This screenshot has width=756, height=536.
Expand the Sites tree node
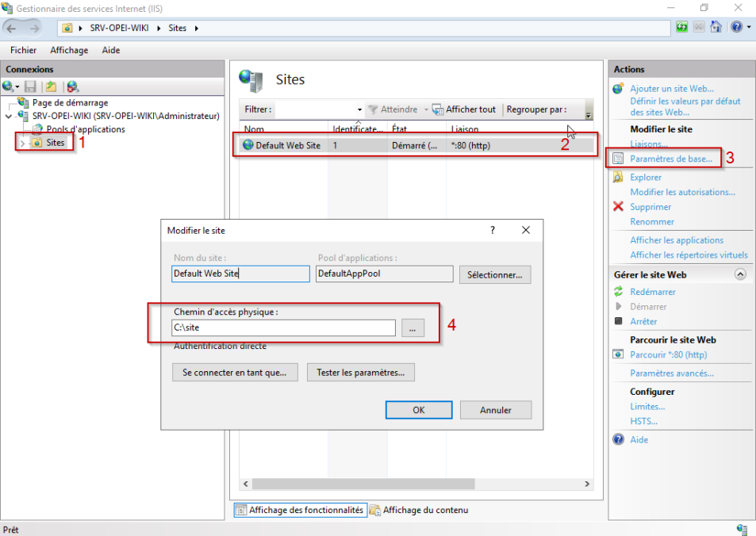[x=22, y=144]
